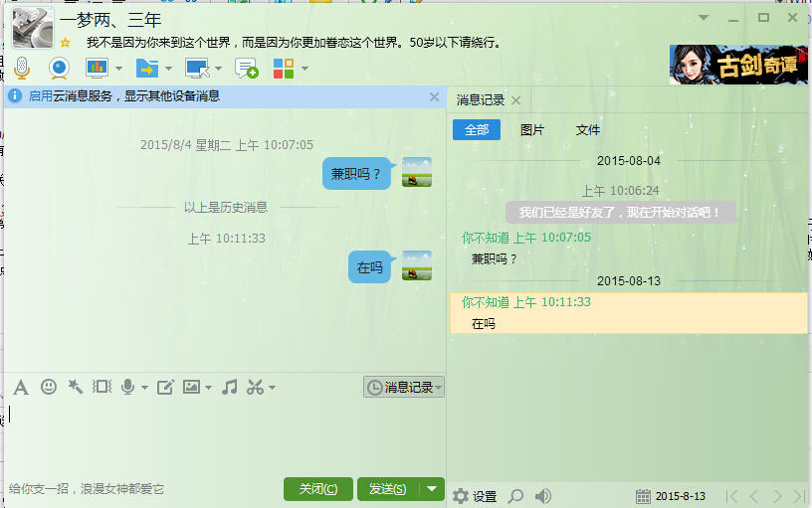Click the message text input area
The image size is (812, 508).
click(225, 437)
